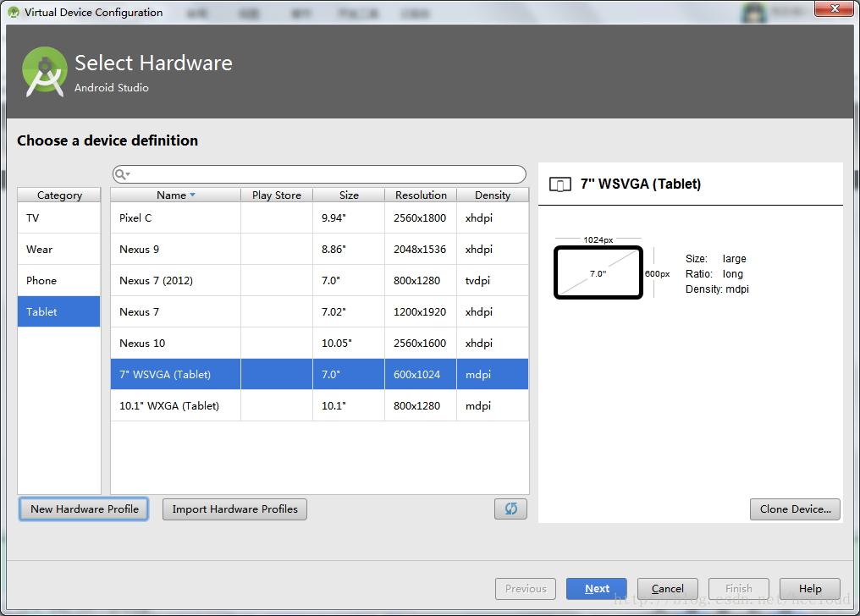
Task: Click the refresh device list icon button
Action: click(x=510, y=509)
